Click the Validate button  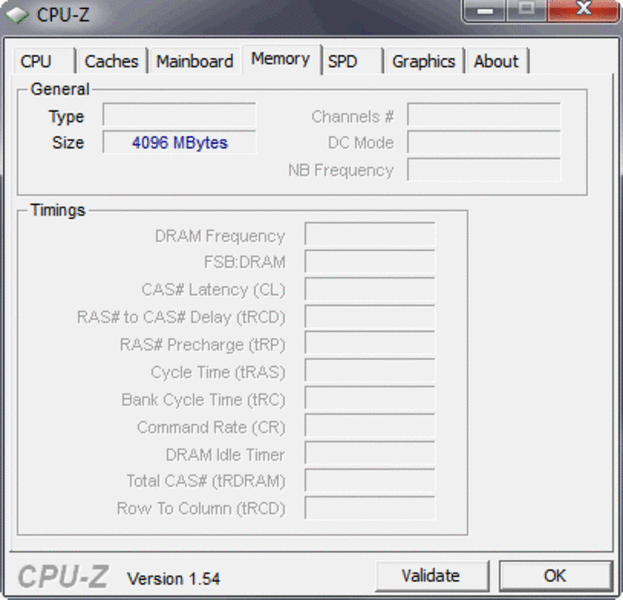(431, 576)
